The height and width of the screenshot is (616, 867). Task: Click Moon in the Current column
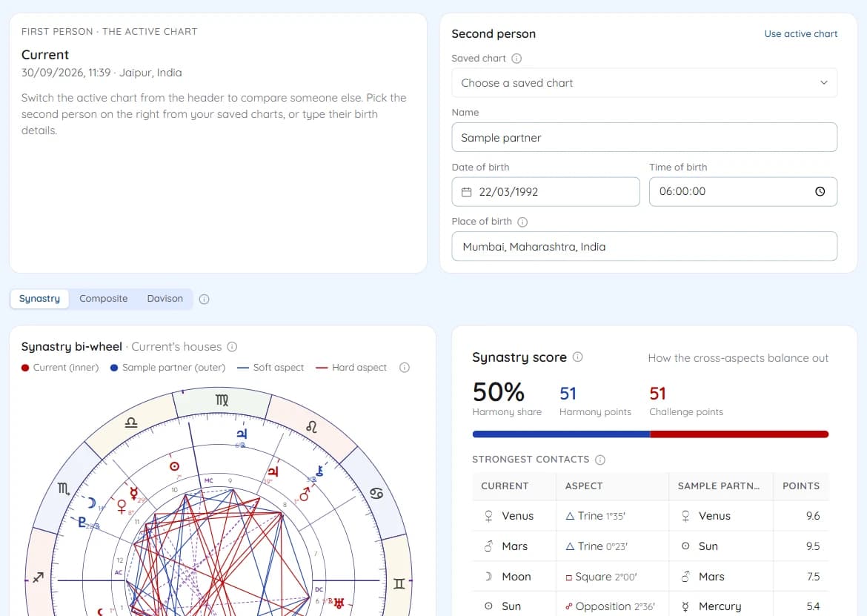pyautogui.click(x=516, y=577)
